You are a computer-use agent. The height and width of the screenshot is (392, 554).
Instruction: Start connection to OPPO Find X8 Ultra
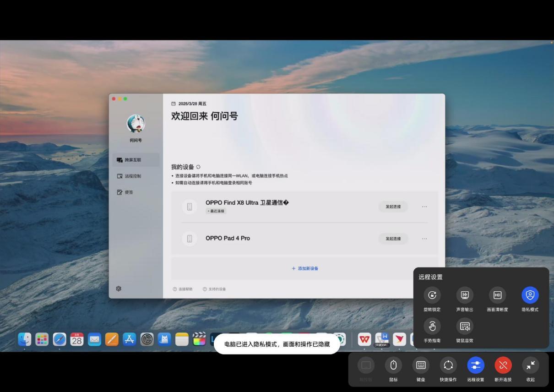pyautogui.click(x=393, y=207)
